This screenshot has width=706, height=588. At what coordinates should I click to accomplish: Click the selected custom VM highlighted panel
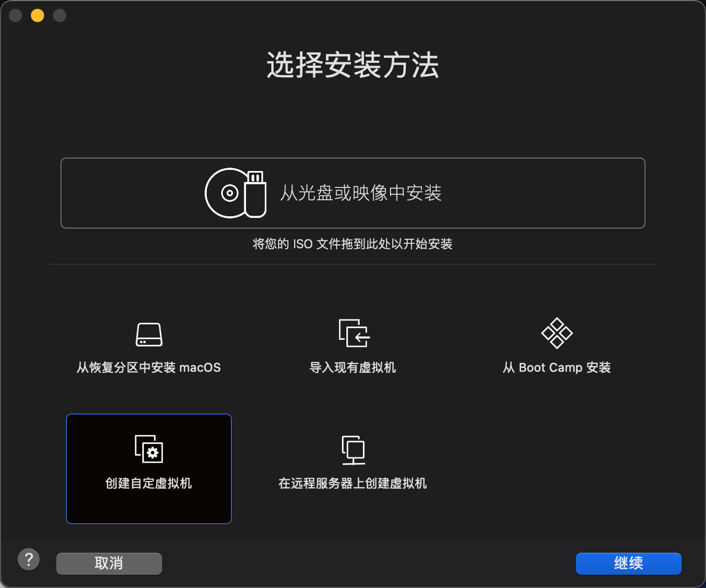tap(148, 469)
